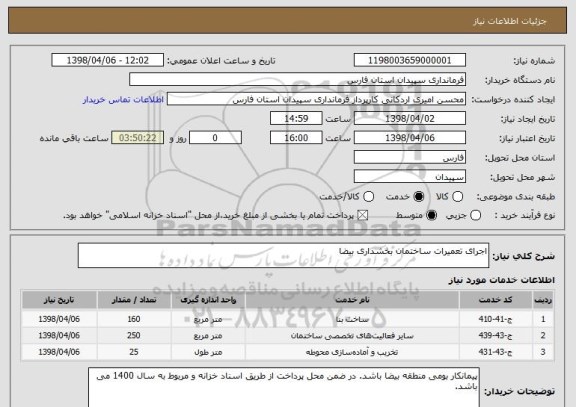
Task: Click the remaining days field showing 0
Action: pos(215,138)
